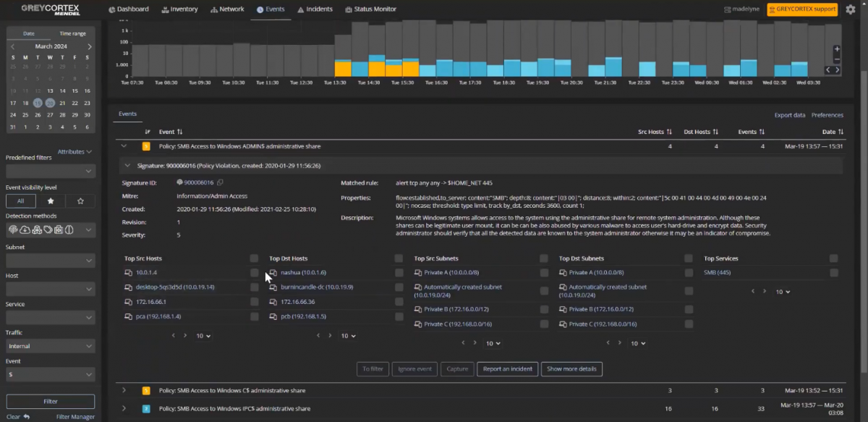Open Filter Manager link

tap(75, 417)
